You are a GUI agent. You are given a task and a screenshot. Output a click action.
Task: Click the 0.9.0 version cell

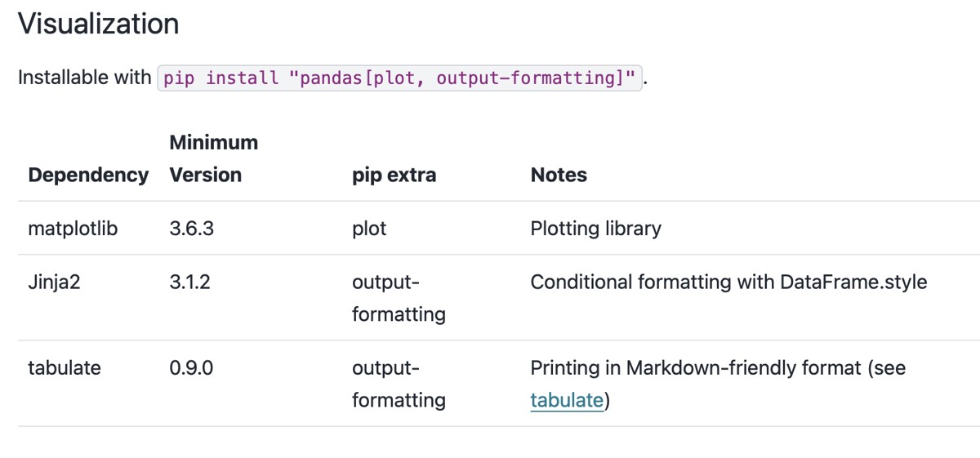pos(191,368)
